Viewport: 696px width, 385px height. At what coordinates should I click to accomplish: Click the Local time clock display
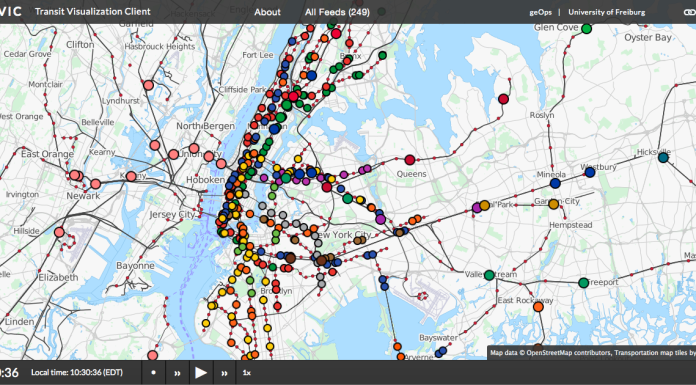click(x=77, y=373)
